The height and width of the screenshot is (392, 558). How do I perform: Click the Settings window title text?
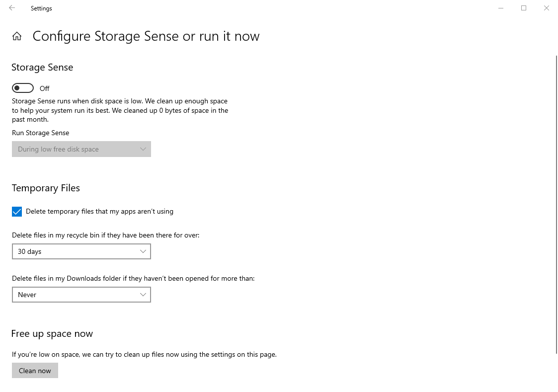click(x=41, y=8)
